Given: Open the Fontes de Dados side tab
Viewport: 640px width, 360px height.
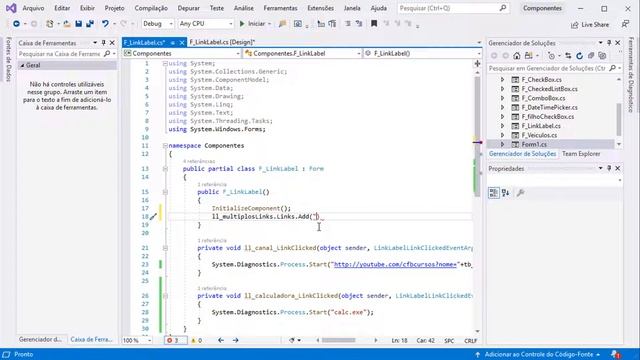Looking at the screenshot, I should [x=8, y=59].
